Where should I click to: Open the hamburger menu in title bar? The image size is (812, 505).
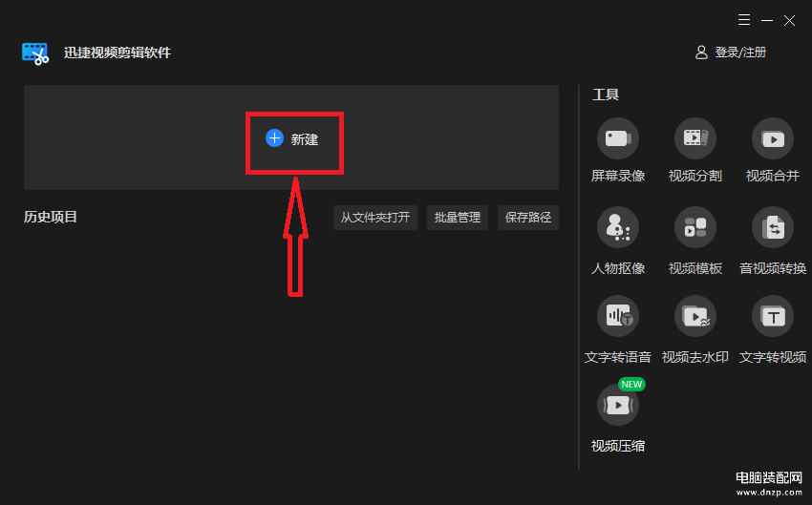coord(744,20)
